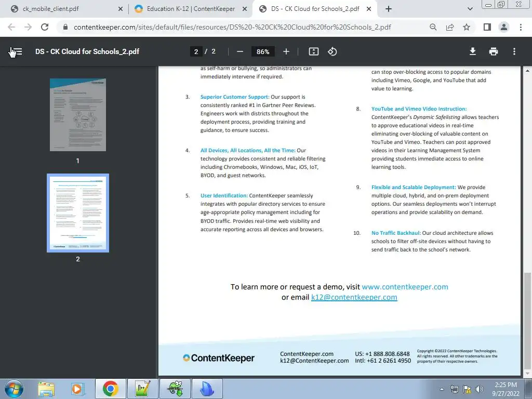This screenshot has width=532, height=399.
Task: Open the blue shark fin taskbar app
Action: click(207, 389)
